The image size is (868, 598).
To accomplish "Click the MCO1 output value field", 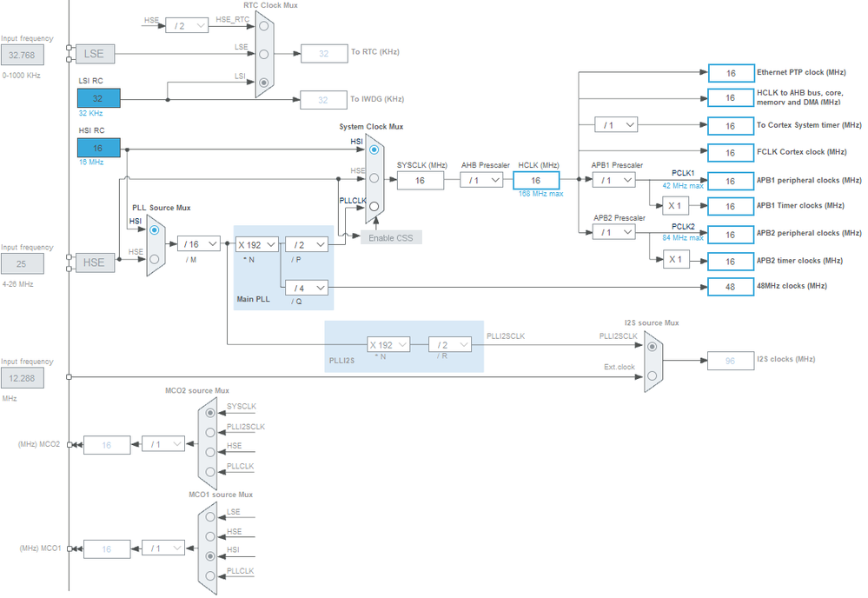I will pyautogui.click(x=107, y=548).
